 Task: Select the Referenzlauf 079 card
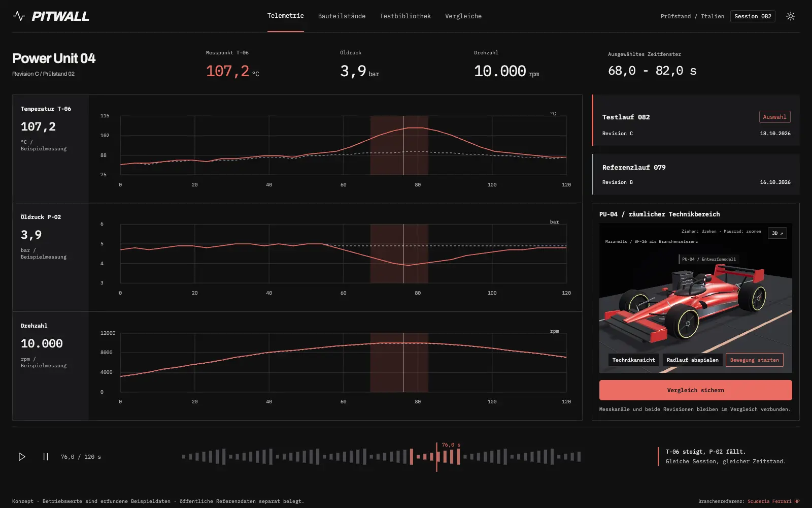coord(696,174)
